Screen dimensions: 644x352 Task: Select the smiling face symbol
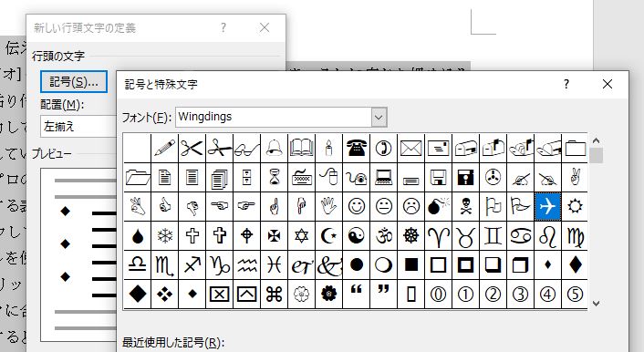[356, 206]
